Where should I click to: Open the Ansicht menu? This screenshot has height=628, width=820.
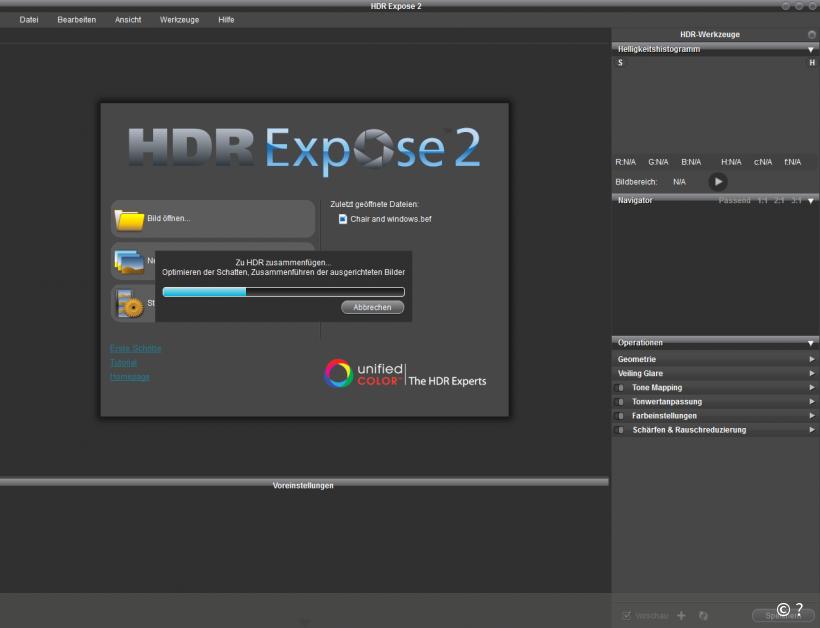click(x=128, y=20)
